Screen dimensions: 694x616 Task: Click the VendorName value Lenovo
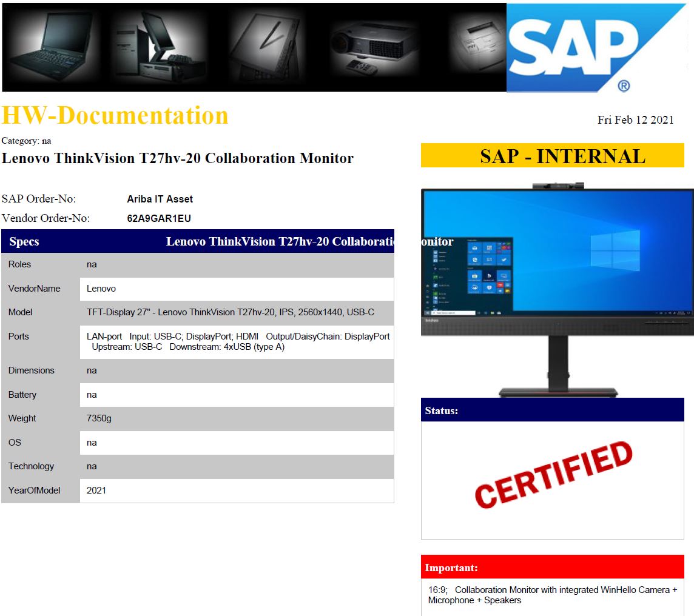click(x=101, y=289)
